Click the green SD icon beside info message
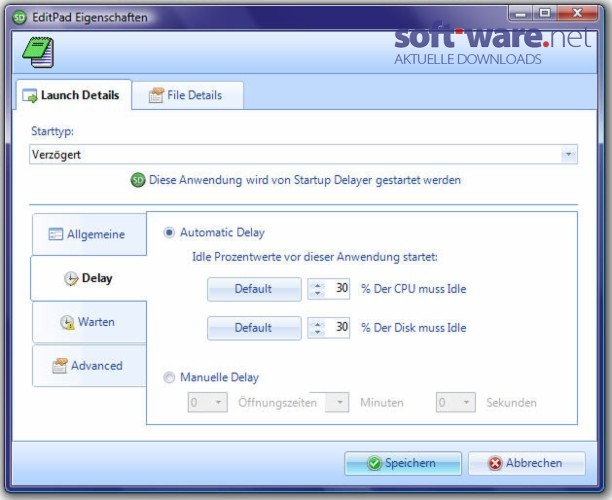 [138, 180]
